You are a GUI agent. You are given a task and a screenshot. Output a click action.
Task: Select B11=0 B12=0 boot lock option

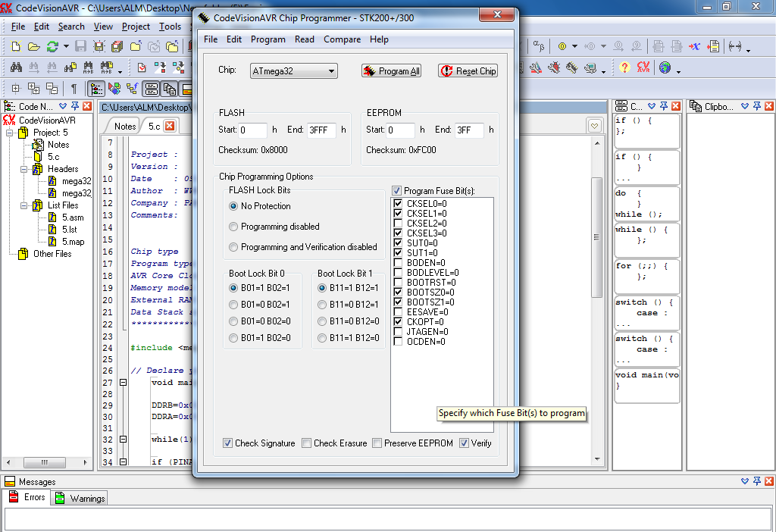click(x=321, y=321)
